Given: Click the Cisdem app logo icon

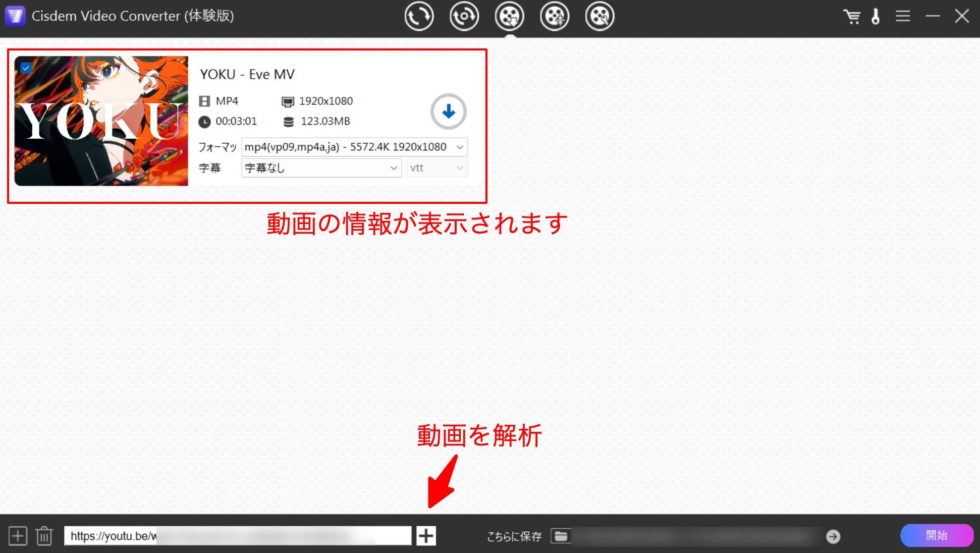Looking at the screenshot, I should [15, 16].
